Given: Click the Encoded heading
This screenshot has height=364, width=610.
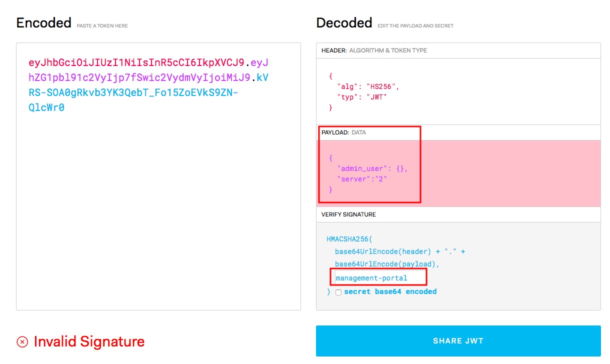Looking at the screenshot, I should (44, 23).
